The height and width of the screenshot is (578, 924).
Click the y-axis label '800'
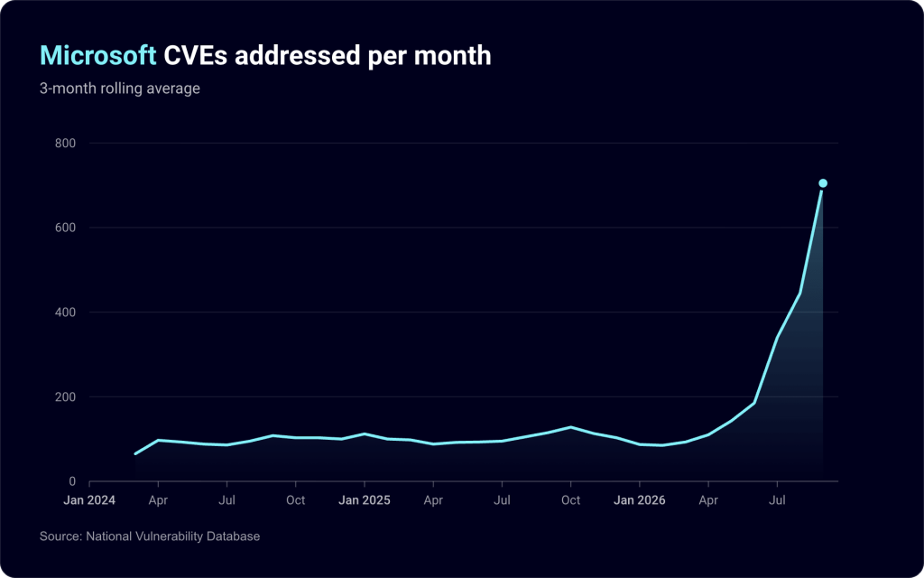click(66, 144)
